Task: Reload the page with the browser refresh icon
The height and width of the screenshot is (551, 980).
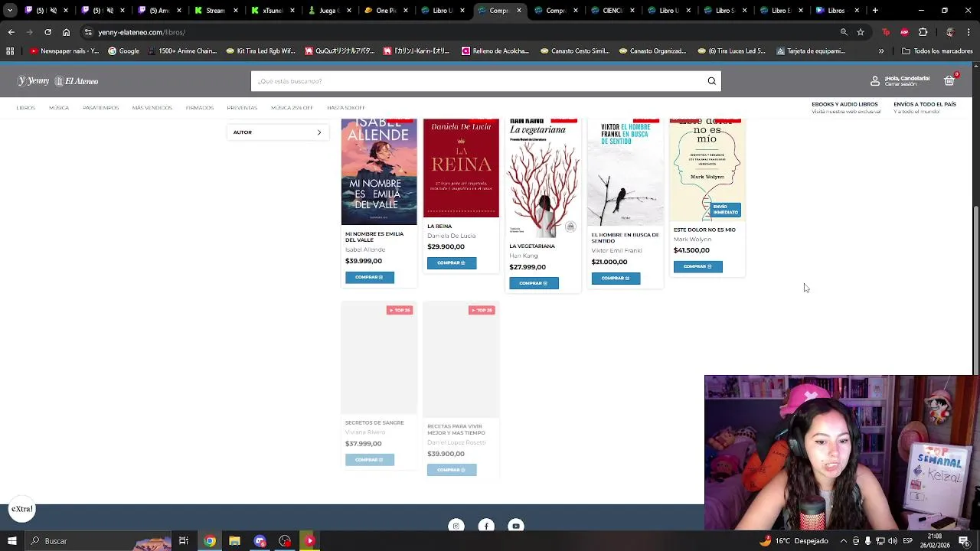Action: tap(47, 32)
